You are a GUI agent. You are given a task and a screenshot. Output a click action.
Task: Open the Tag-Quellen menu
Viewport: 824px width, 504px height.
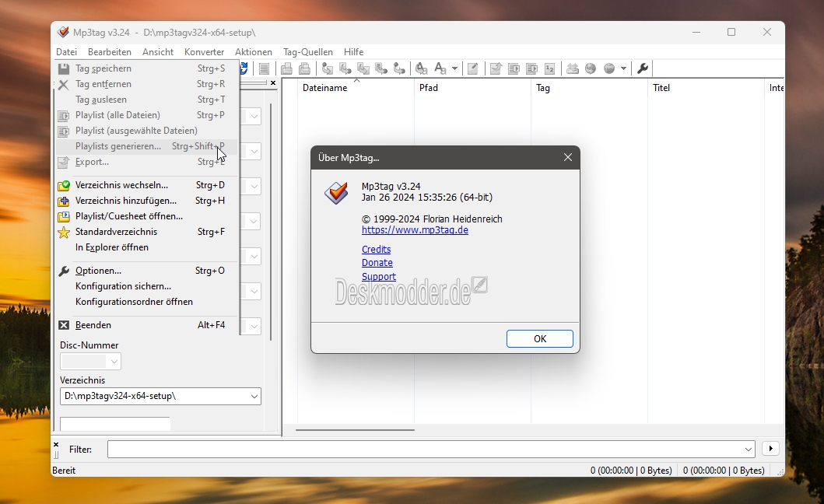[308, 52]
